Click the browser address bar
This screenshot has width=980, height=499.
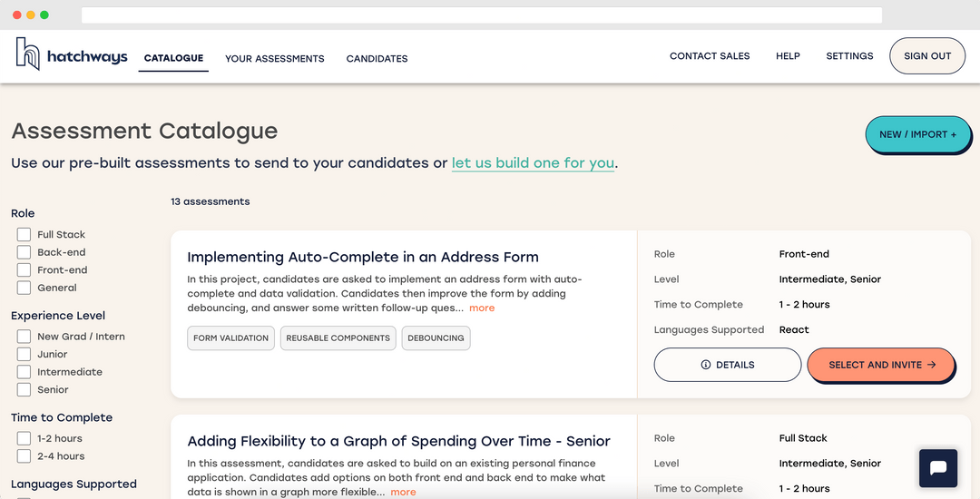pyautogui.click(x=481, y=15)
